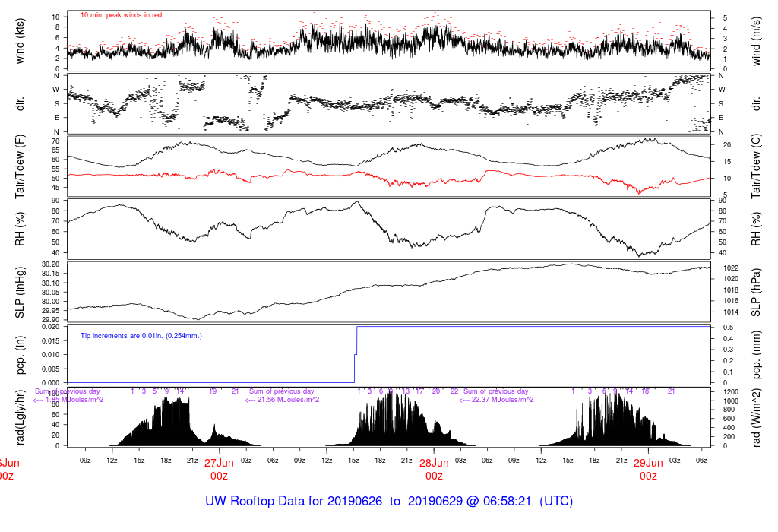Click the 'pcp. (in)' axis label
Image resolution: width=778 pixels, height=532 pixels.
(20, 355)
